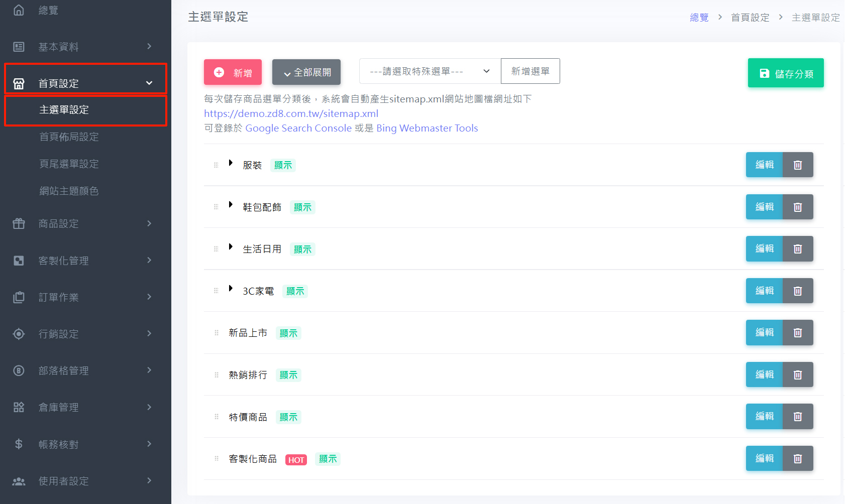Toggle 顯示 badge next to 3C家電
Image resolution: width=845 pixels, height=504 pixels.
tap(295, 291)
